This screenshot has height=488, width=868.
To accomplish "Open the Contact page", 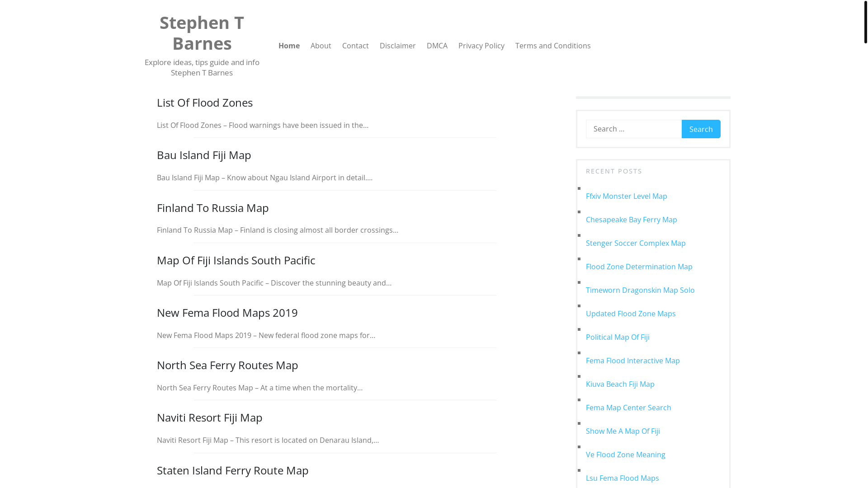I will (355, 46).
